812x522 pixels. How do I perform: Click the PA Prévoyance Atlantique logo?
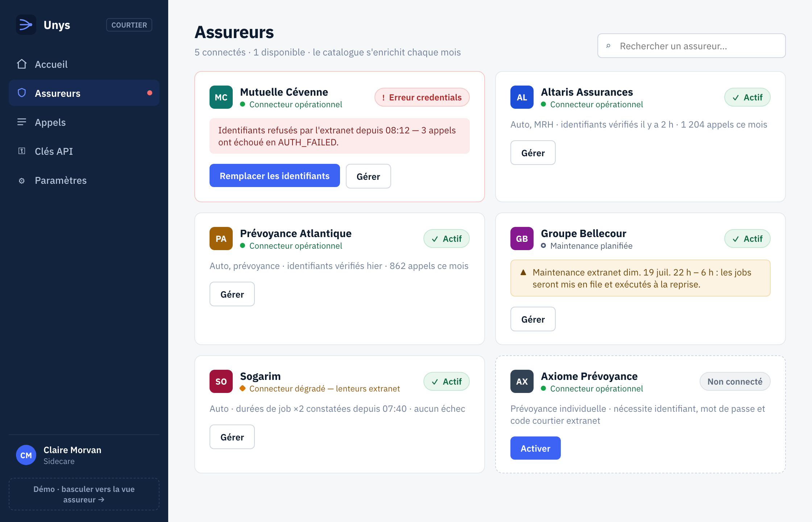(x=221, y=239)
